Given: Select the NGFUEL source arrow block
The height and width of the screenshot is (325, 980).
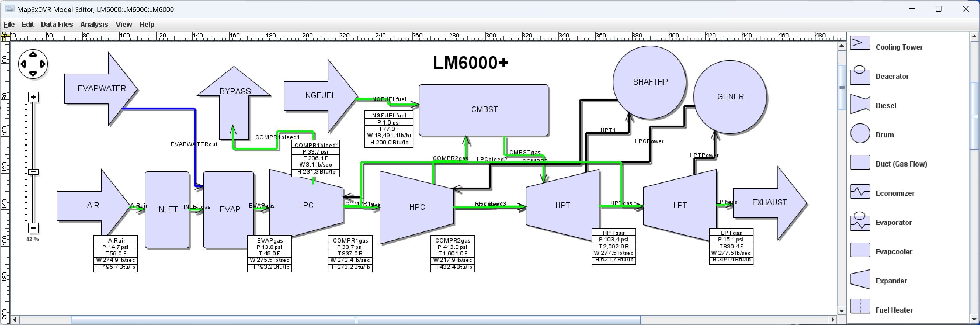Looking at the screenshot, I should tap(321, 96).
